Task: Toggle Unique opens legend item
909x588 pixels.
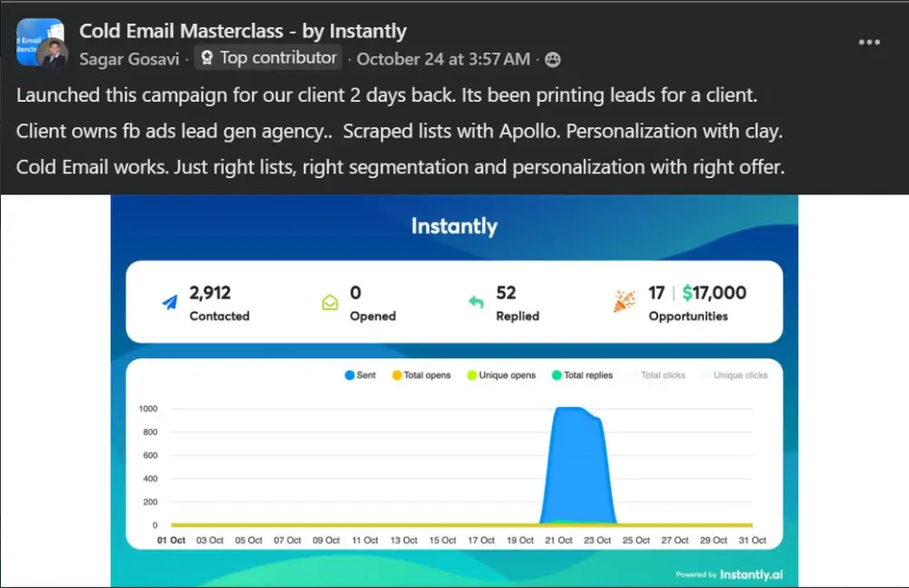Action: [501, 375]
